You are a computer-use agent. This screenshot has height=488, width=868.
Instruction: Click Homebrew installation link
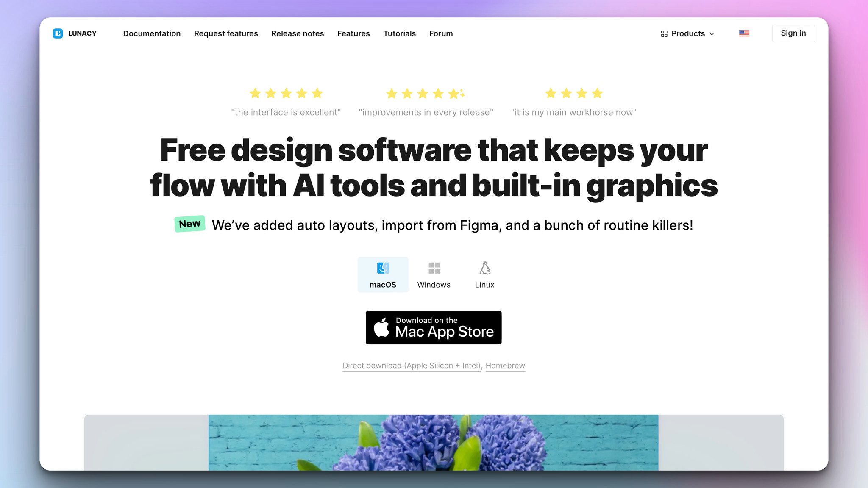point(505,365)
